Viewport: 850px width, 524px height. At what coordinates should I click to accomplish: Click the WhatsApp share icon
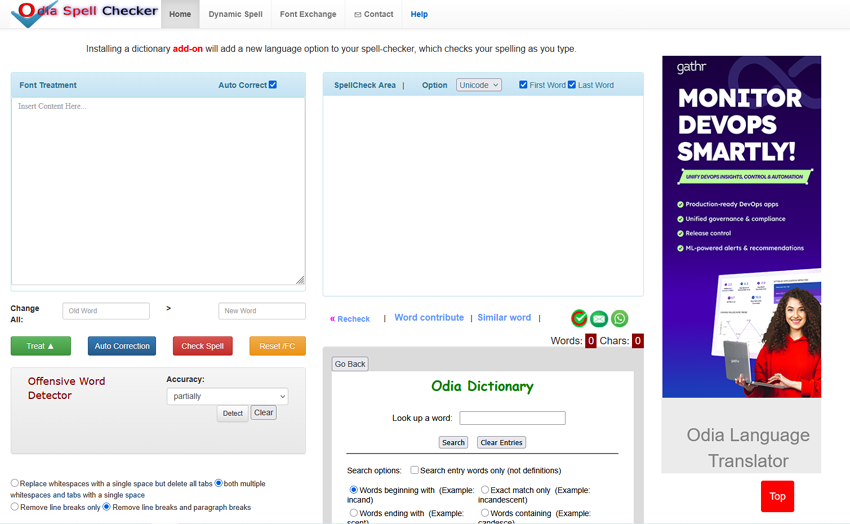click(620, 319)
